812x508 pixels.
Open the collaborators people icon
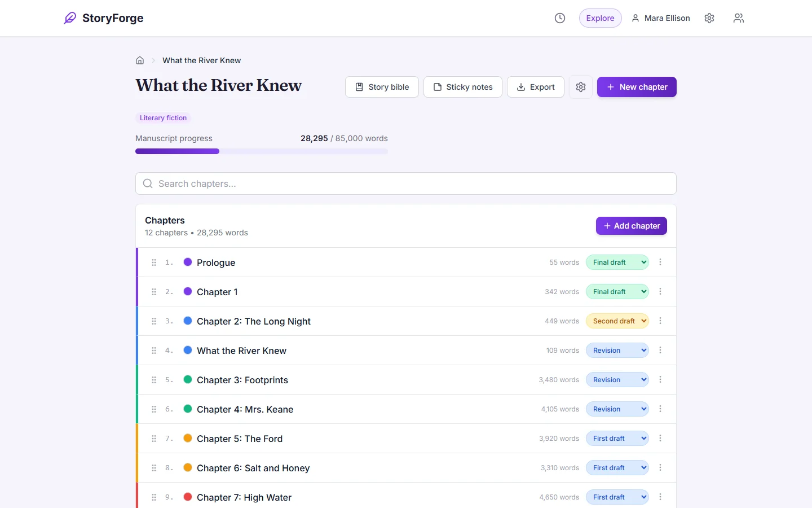click(739, 18)
